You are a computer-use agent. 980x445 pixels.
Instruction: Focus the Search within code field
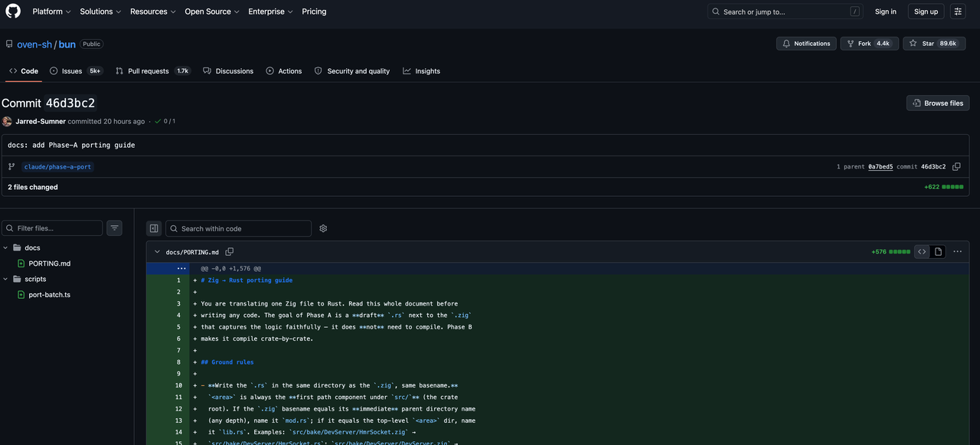pyautogui.click(x=239, y=228)
